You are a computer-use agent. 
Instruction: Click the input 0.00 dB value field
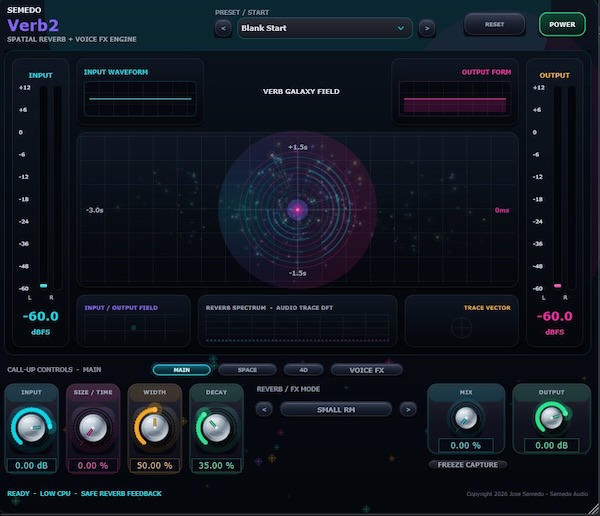click(x=31, y=465)
